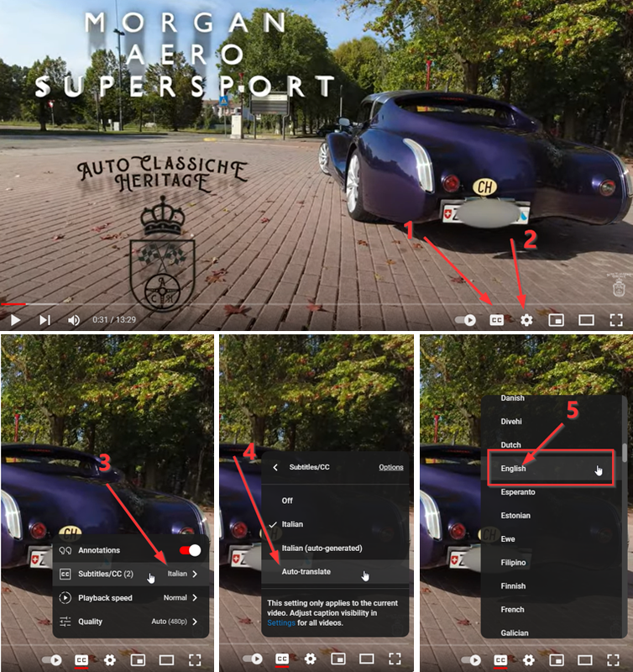Click fullscreen icon under the Annotations settings panel
633x672 pixels.
(195, 660)
